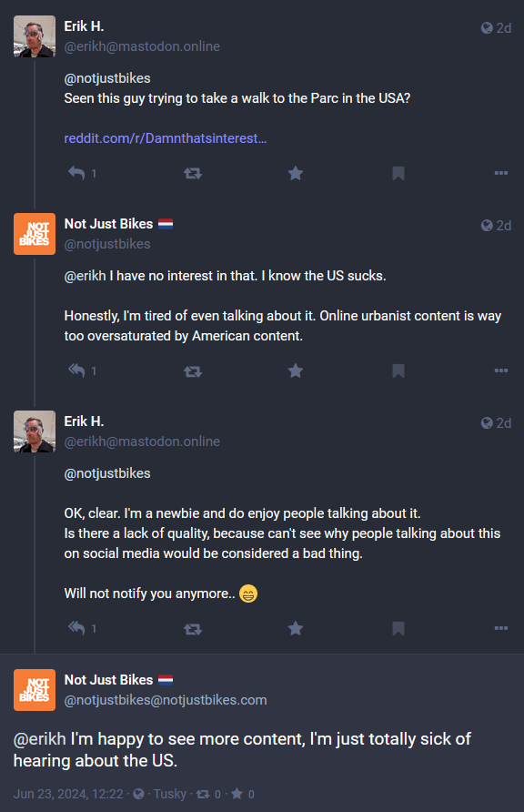Viewport: 524px width, 812px height.
Task: Star the Not Just Bikes 'US sucks' post
Action: click(296, 370)
